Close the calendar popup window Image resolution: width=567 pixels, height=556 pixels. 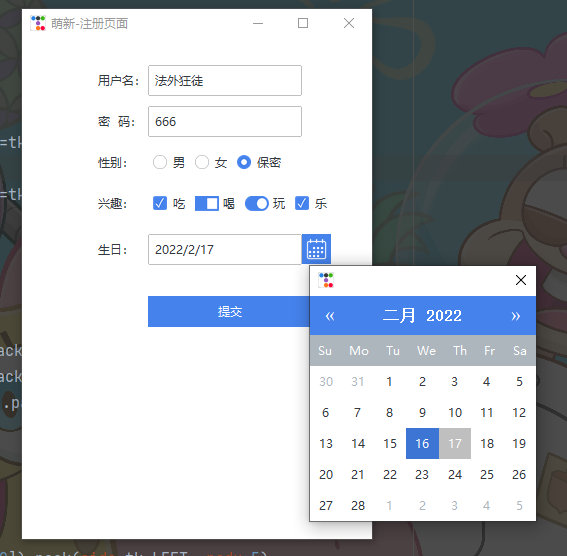tap(521, 280)
